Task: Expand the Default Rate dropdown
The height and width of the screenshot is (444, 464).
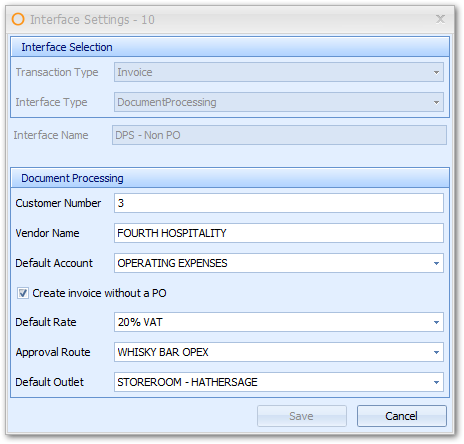Action: (x=436, y=322)
